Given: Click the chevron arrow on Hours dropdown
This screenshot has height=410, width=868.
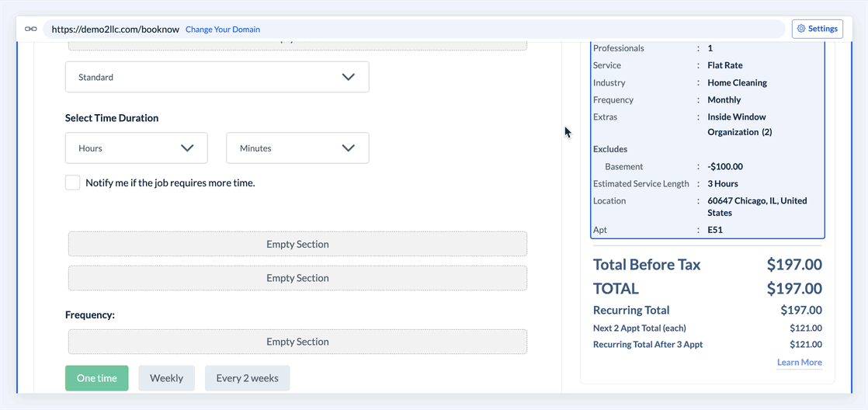Looking at the screenshot, I should click(187, 148).
